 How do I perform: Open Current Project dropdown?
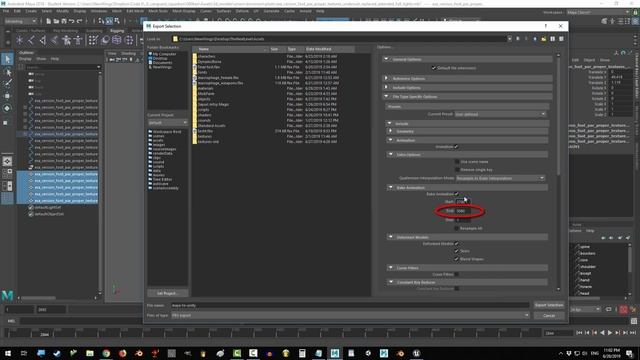(167, 123)
